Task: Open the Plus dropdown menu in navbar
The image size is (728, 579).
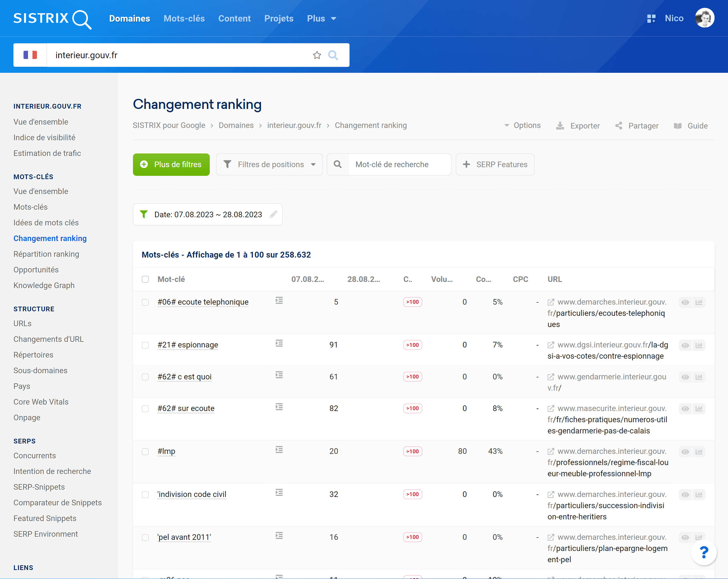Action: (x=321, y=18)
